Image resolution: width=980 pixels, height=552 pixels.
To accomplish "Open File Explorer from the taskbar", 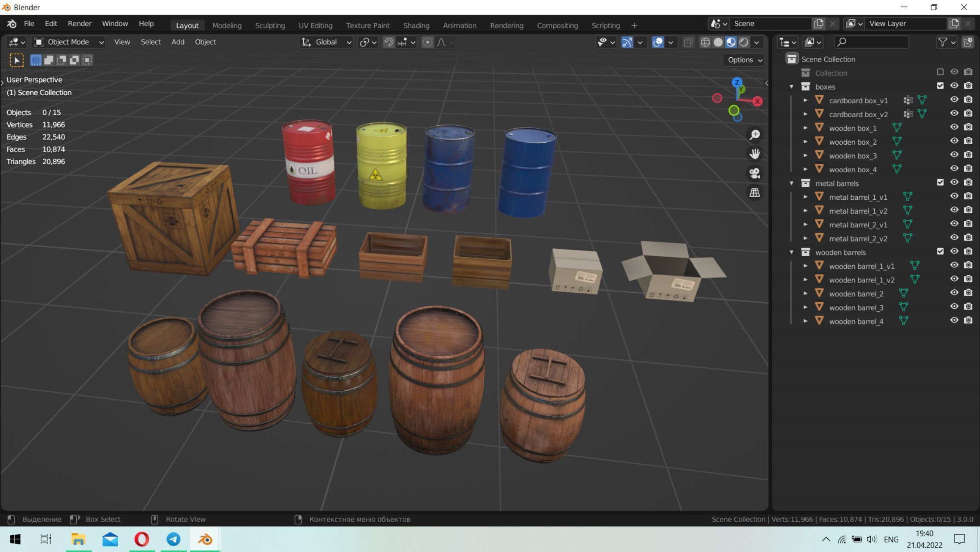I will coord(78,539).
